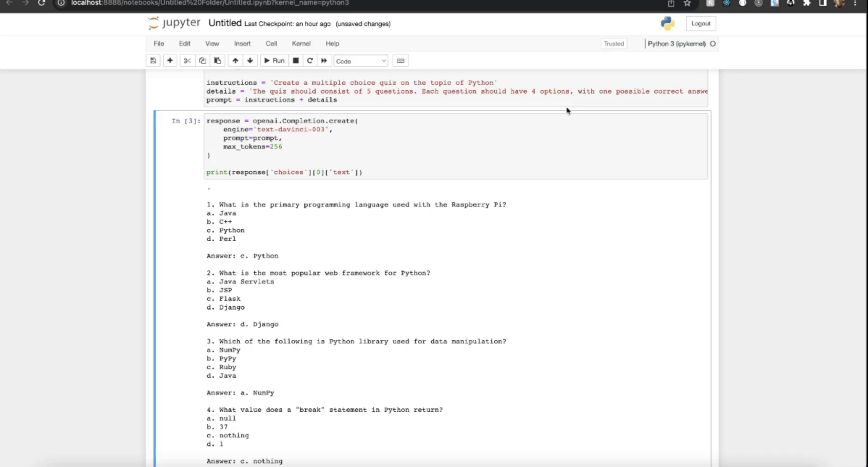Move selected cell up arrow
Screen dimensions: 868x467
pos(235,61)
